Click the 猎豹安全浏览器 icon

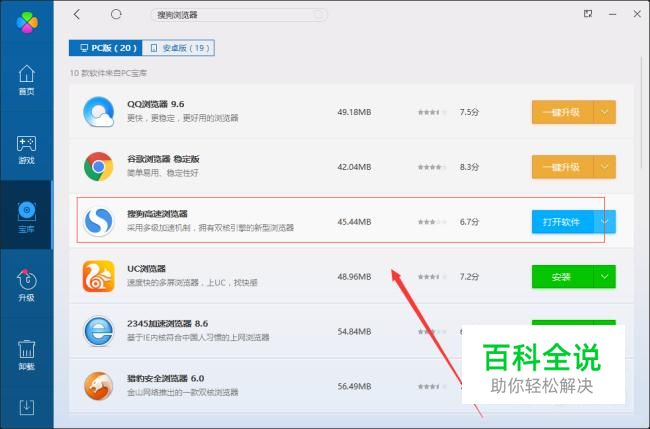point(99,386)
